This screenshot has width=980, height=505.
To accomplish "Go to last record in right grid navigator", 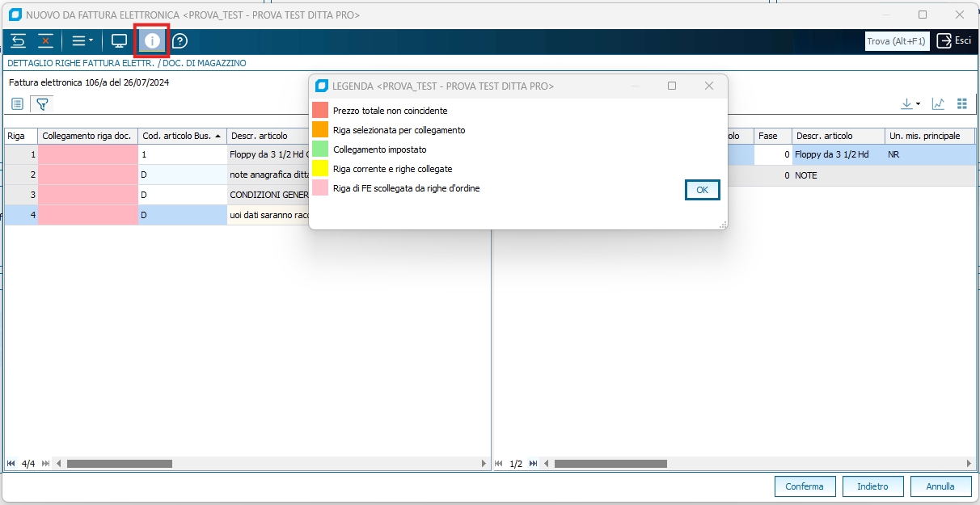I will [x=533, y=464].
